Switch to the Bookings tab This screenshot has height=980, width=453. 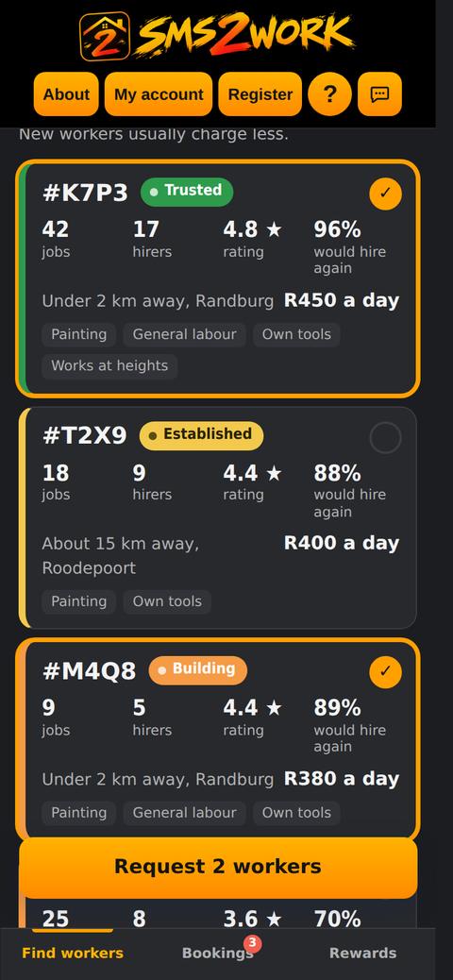[217, 954]
